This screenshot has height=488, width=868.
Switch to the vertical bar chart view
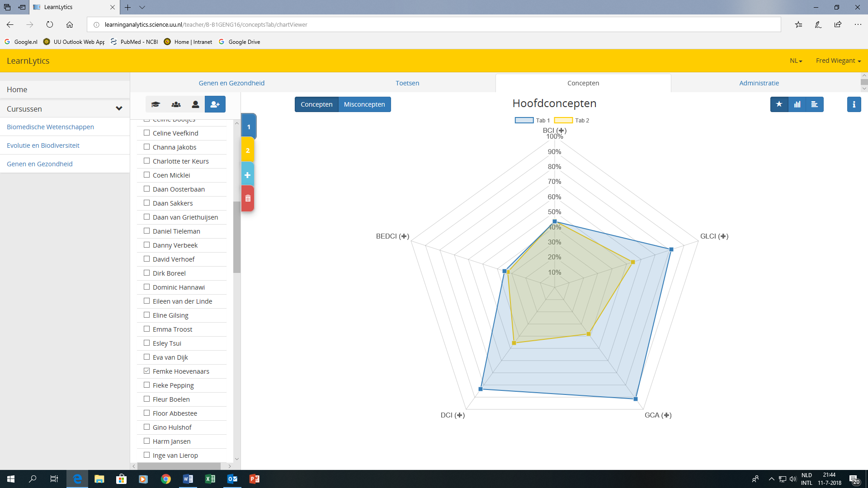point(797,104)
